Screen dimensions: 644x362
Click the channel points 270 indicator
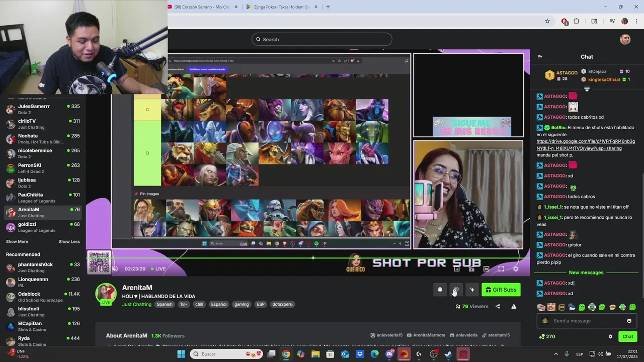pos(547,336)
